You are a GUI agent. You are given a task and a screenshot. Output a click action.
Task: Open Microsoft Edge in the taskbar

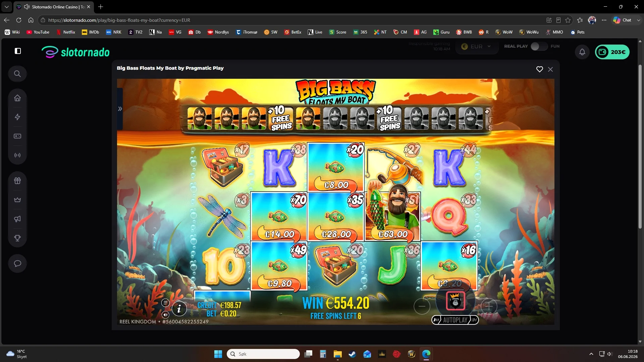point(426,354)
